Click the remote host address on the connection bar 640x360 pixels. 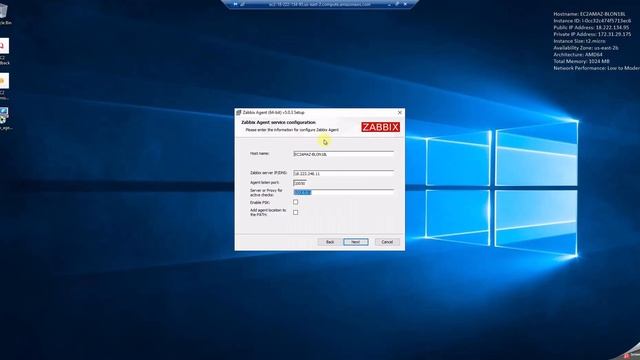point(320,4)
